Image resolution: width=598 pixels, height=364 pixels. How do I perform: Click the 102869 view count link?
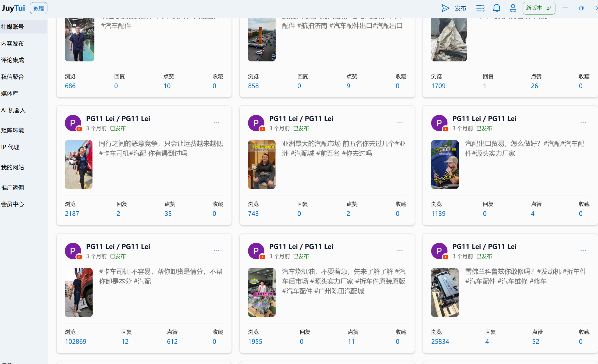[x=75, y=341]
